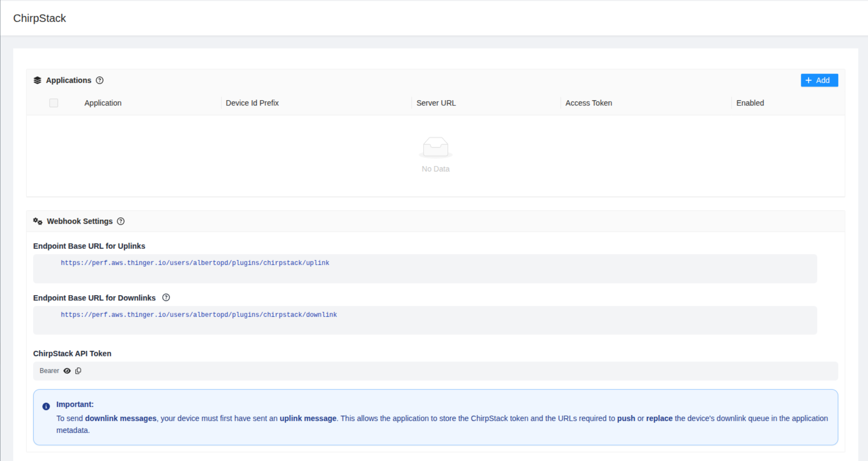Click the Enabled column header

pos(750,103)
